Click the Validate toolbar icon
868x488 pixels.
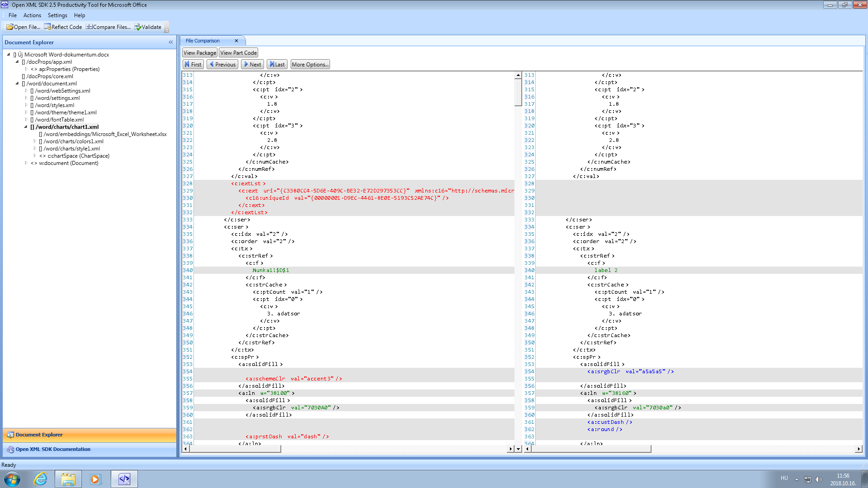[148, 27]
